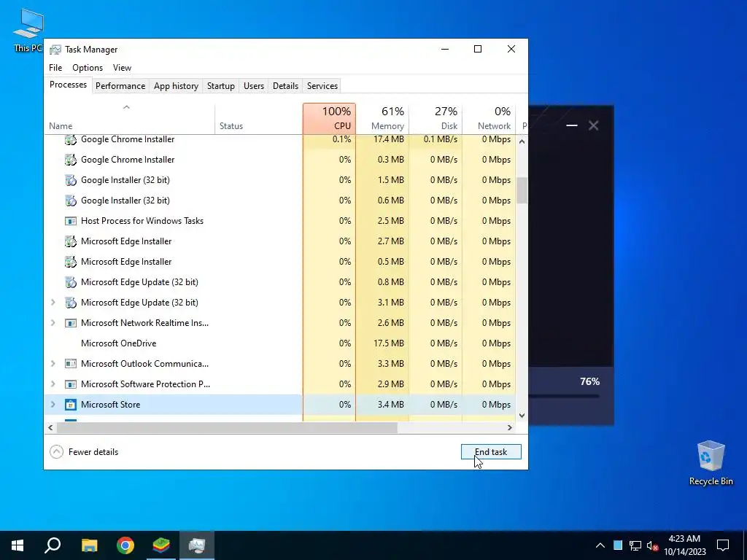Click the vertical scrollbar's up arrow
Image resolution: width=747 pixels, height=560 pixels.
(x=522, y=141)
